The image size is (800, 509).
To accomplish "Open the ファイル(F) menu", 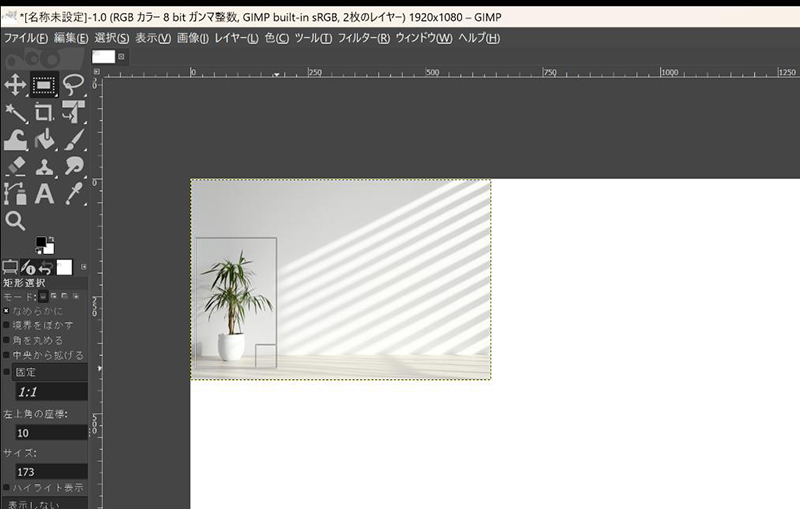I will [x=26, y=38].
